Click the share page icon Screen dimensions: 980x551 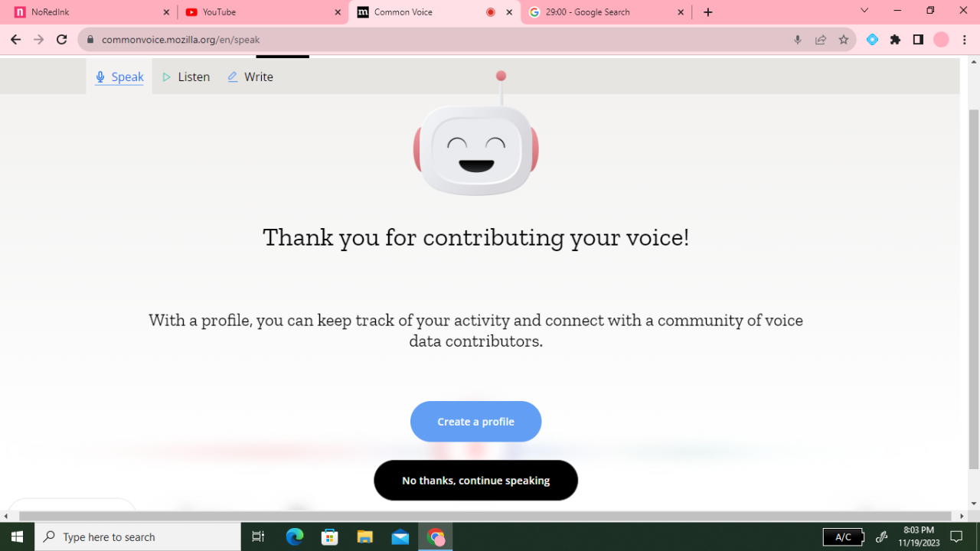[x=821, y=40]
